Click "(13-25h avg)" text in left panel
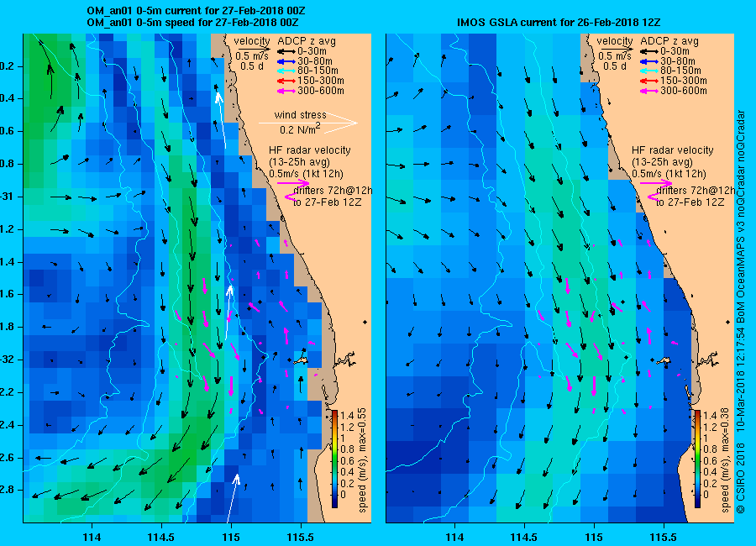 point(299,162)
